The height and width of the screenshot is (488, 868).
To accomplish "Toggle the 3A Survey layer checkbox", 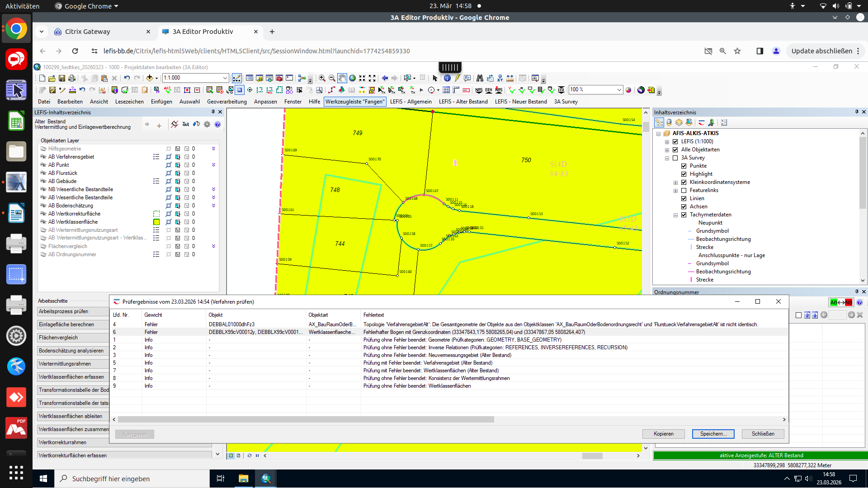I will click(675, 158).
